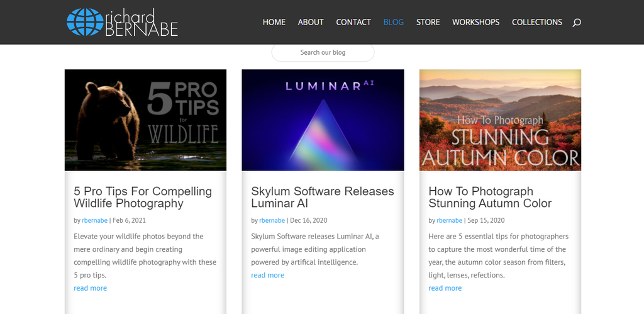Open the Compelling Wildlife Photography article title
644x314 pixels.
click(x=143, y=197)
